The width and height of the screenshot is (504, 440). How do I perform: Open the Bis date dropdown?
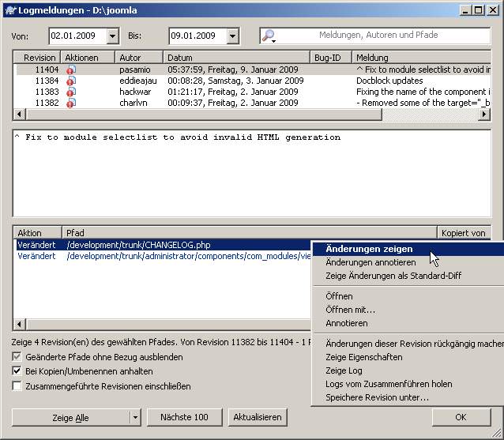(x=232, y=36)
